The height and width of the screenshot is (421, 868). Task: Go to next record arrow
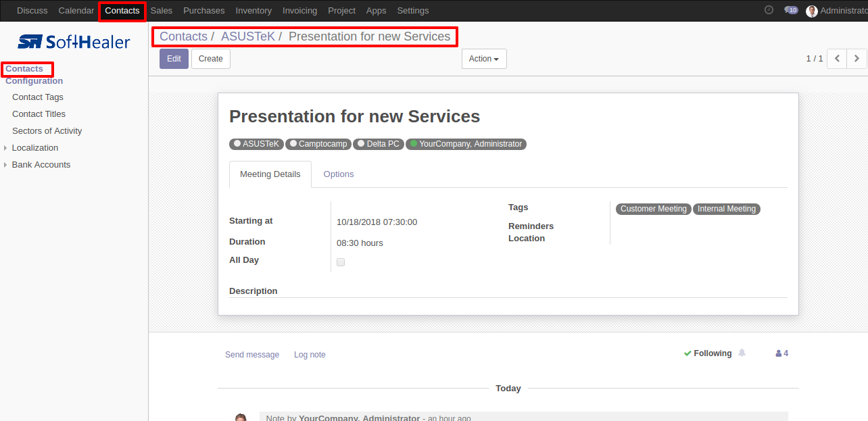click(857, 59)
